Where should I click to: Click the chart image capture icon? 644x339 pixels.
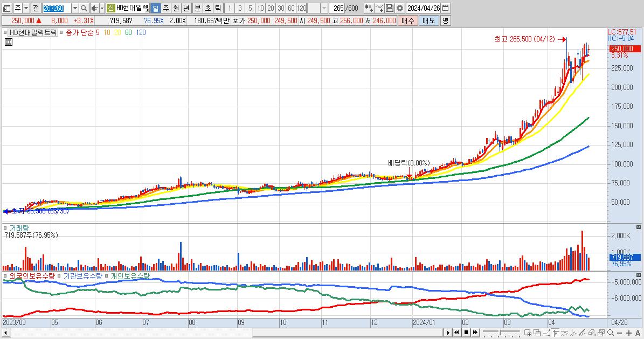click(601, 333)
